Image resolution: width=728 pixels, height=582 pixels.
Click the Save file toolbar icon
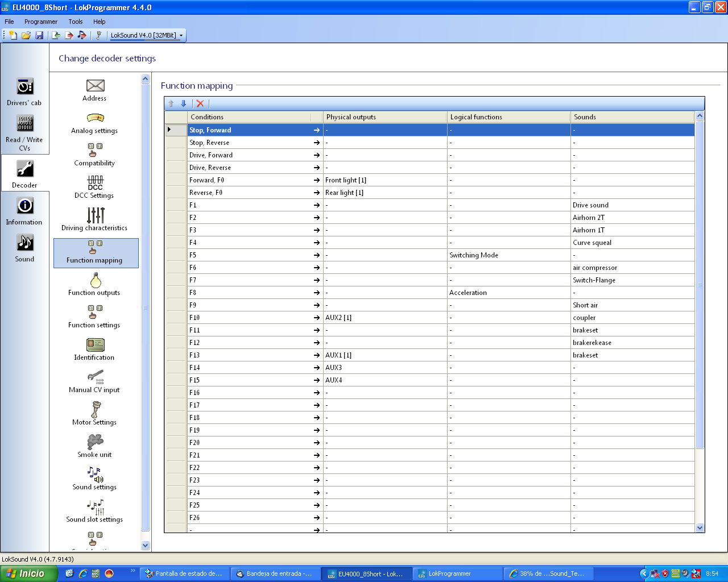point(39,35)
